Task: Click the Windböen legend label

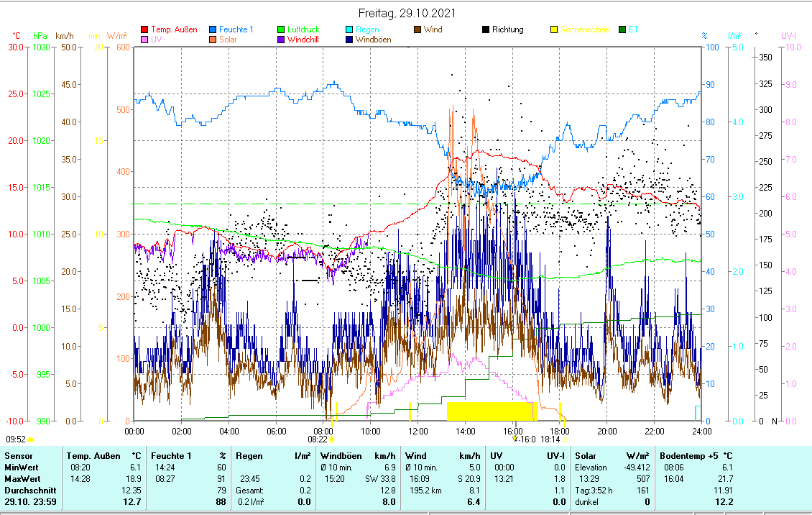Action: click(373, 40)
